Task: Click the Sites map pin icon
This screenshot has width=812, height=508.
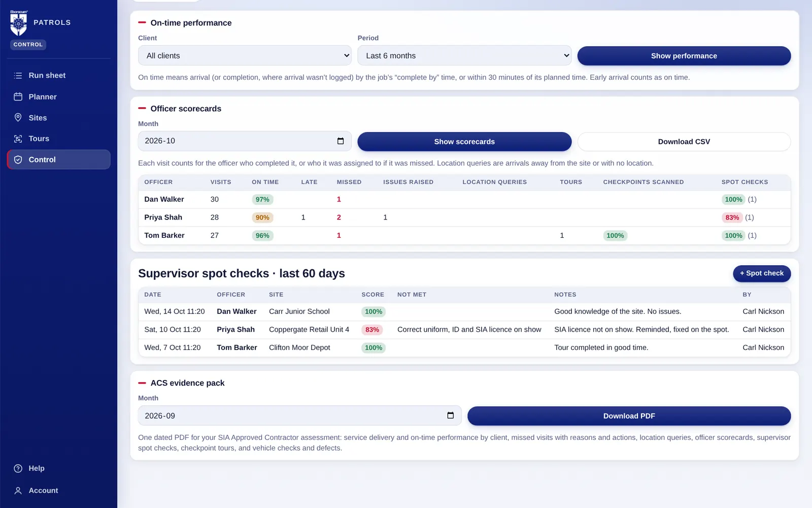Action: coord(18,117)
